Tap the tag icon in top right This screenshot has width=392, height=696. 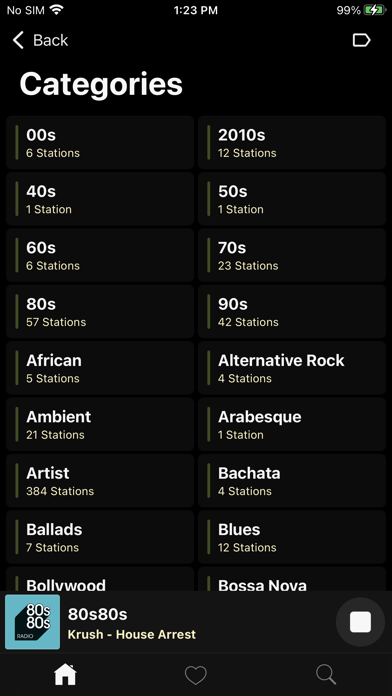point(361,40)
